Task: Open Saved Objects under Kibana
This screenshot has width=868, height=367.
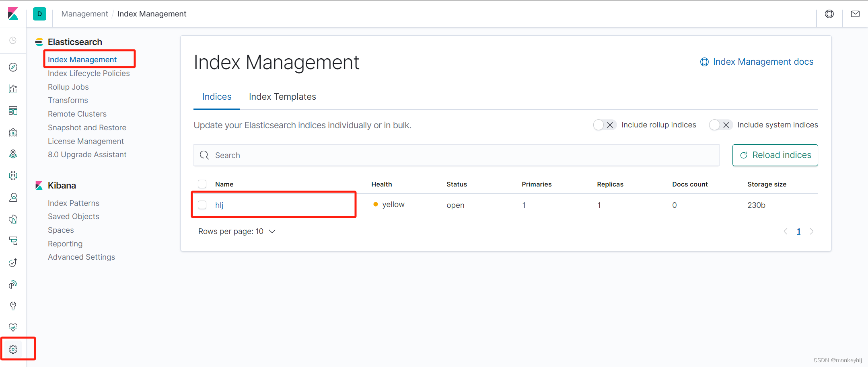Action: point(73,216)
